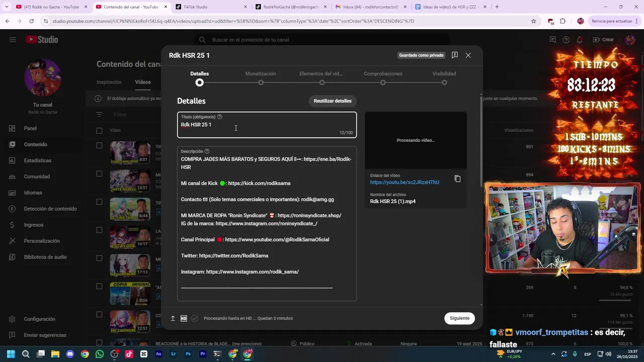Reload the page in Chrome
This screenshot has height=362, width=644.
31,21
